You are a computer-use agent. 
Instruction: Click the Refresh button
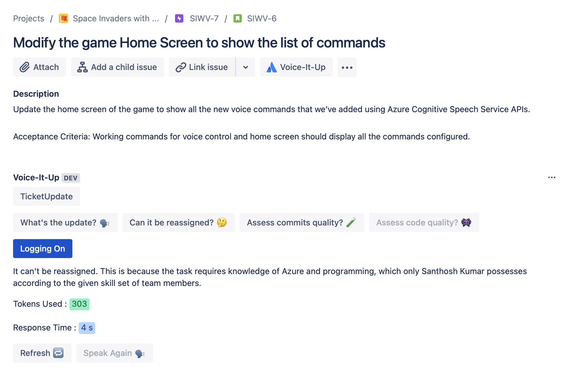point(42,353)
